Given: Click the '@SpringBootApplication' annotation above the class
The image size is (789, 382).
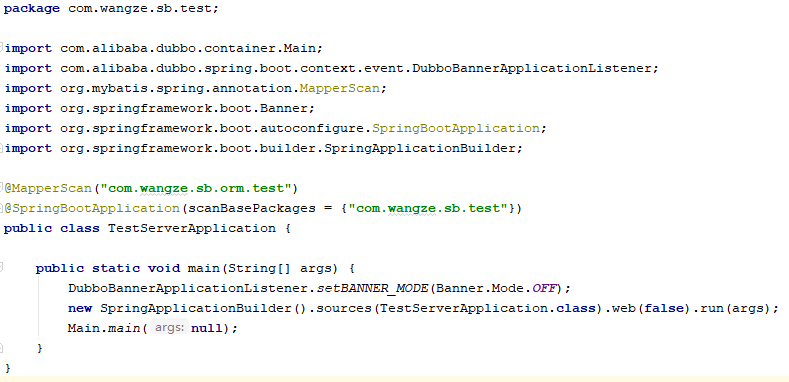Looking at the screenshot, I should point(92,208).
